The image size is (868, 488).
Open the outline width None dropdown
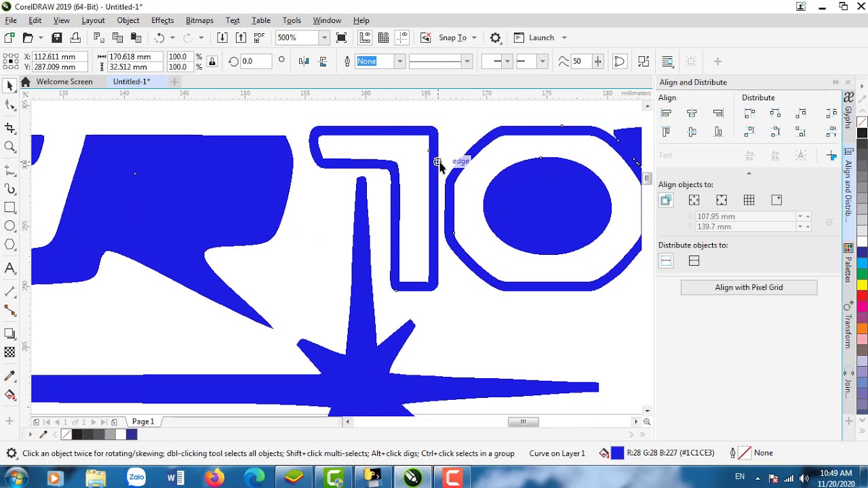pyautogui.click(x=399, y=62)
